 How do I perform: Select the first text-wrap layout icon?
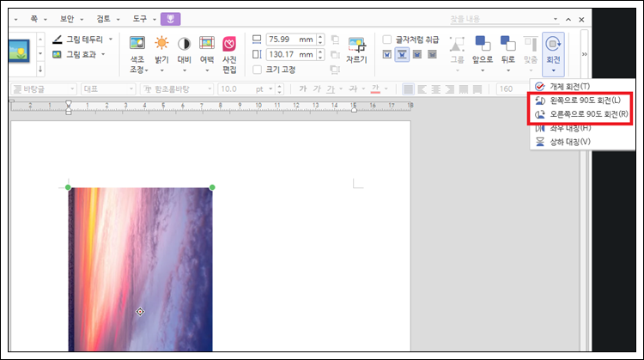pyautogui.click(x=387, y=54)
